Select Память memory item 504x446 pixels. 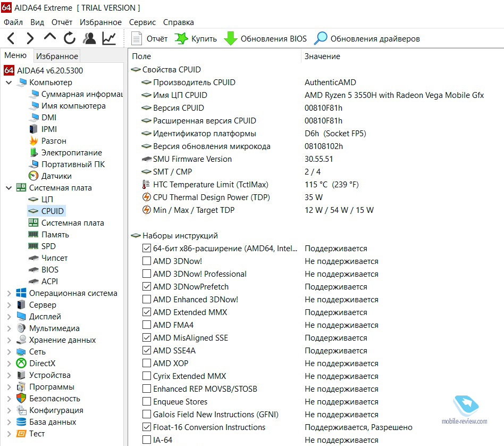pyautogui.click(x=48, y=235)
